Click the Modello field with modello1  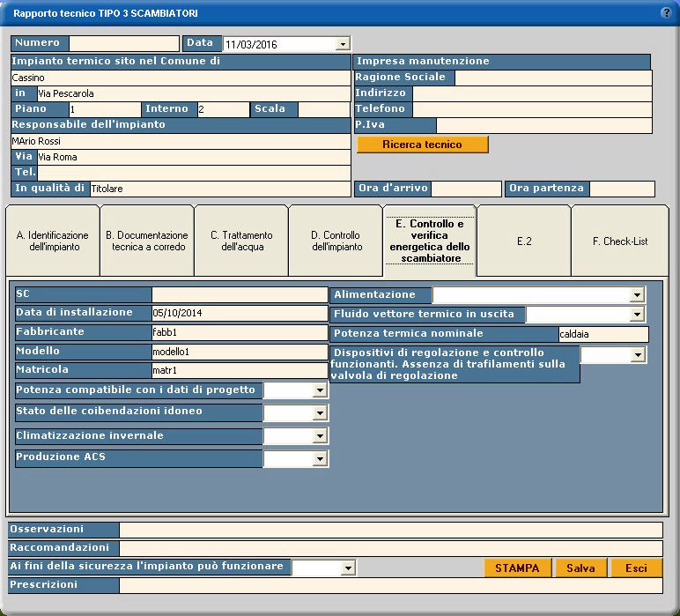[240, 352]
